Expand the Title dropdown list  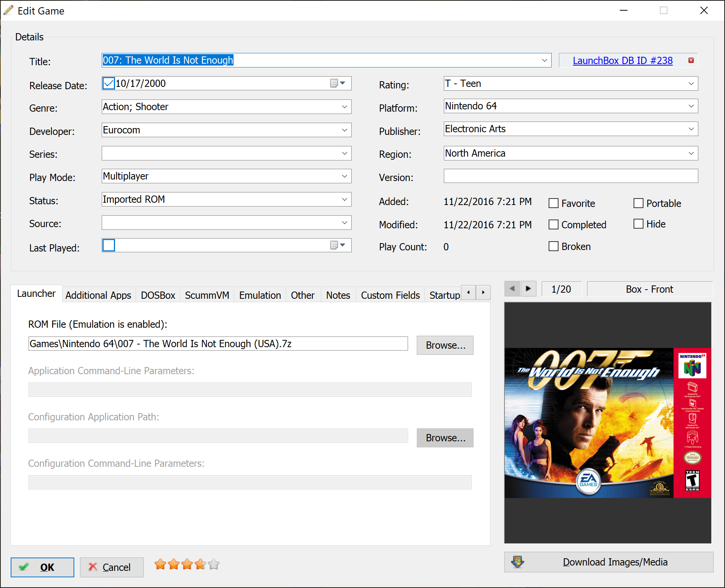click(544, 60)
